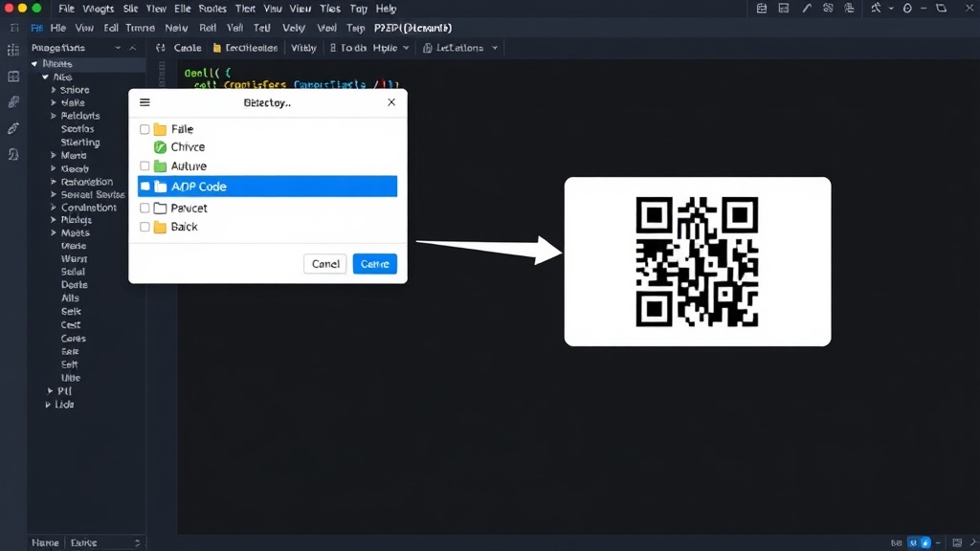Screen dimensions: 980x551
Task: Expand the Sniore tree node
Action: click(54, 90)
